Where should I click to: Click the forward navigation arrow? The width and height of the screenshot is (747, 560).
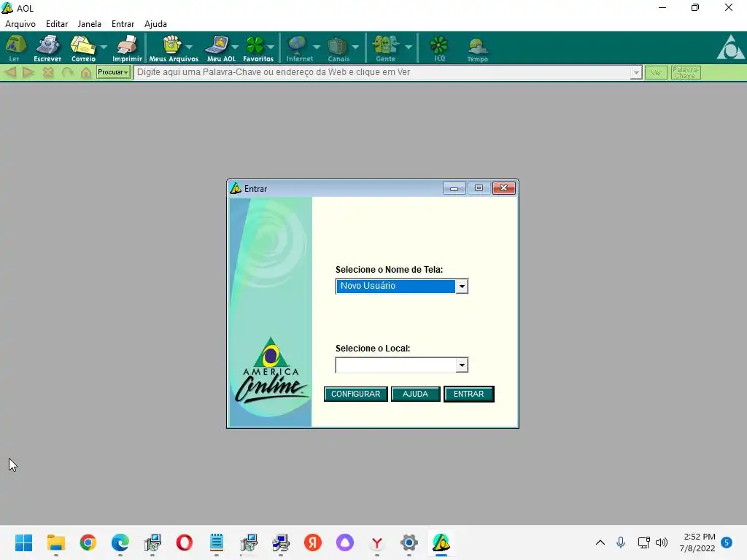[28, 72]
